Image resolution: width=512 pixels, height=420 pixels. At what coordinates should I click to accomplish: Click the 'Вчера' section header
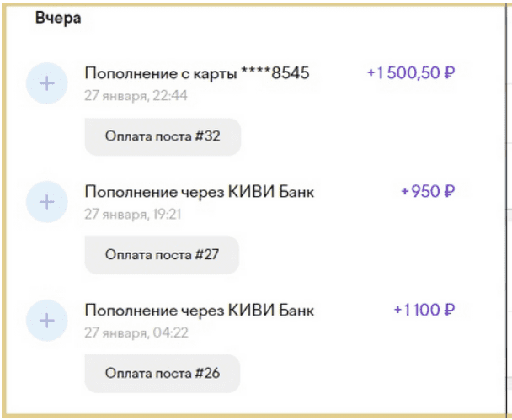(x=57, y=19)
